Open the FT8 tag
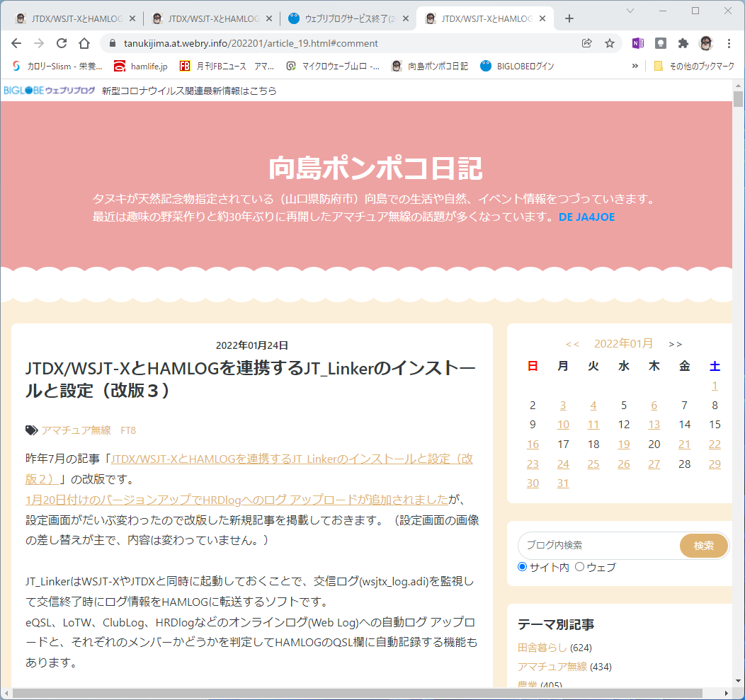This screenshot has height=700, width=745. pos(128,430)
